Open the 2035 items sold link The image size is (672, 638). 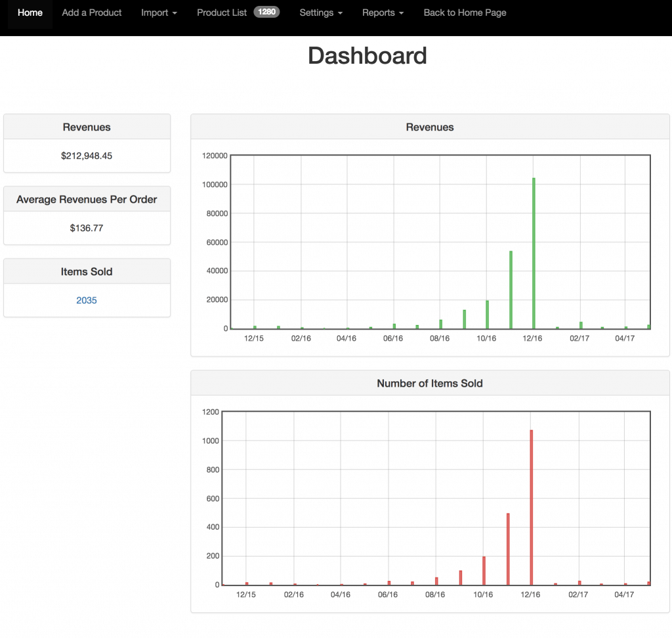[x=87, y=301]
